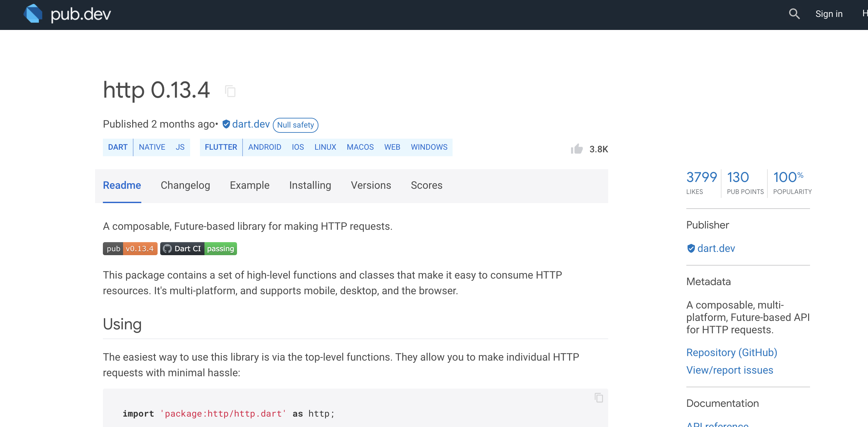Click the 130 pub points score

click(738, 177)
